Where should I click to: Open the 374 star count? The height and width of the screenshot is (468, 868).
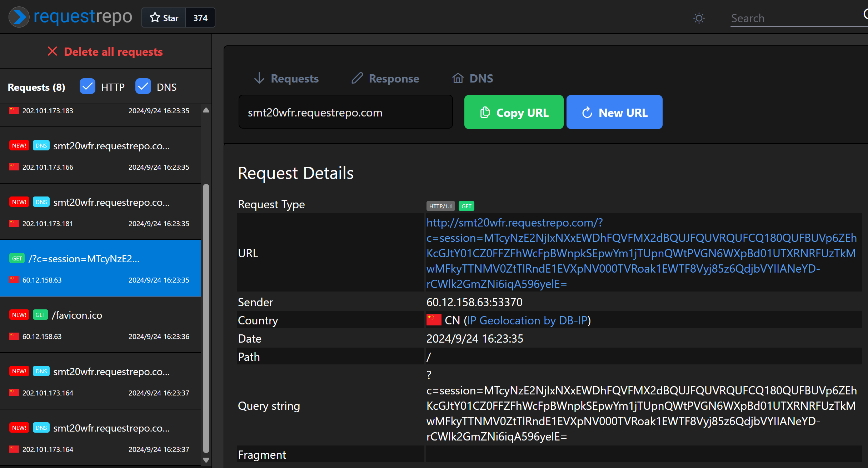[x=200, y=18]
